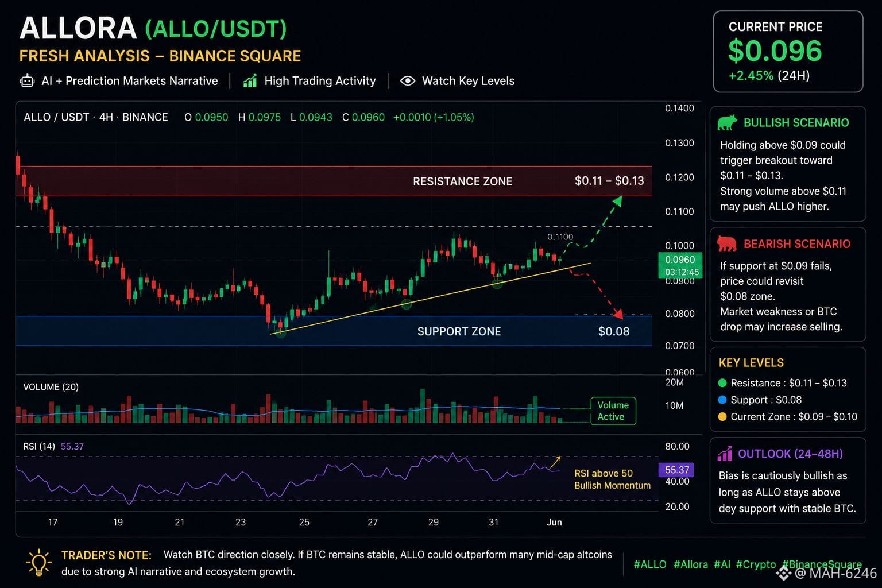Click the SUPPORT ZONE label
The image size is (882, 588).
coord(459,331)
